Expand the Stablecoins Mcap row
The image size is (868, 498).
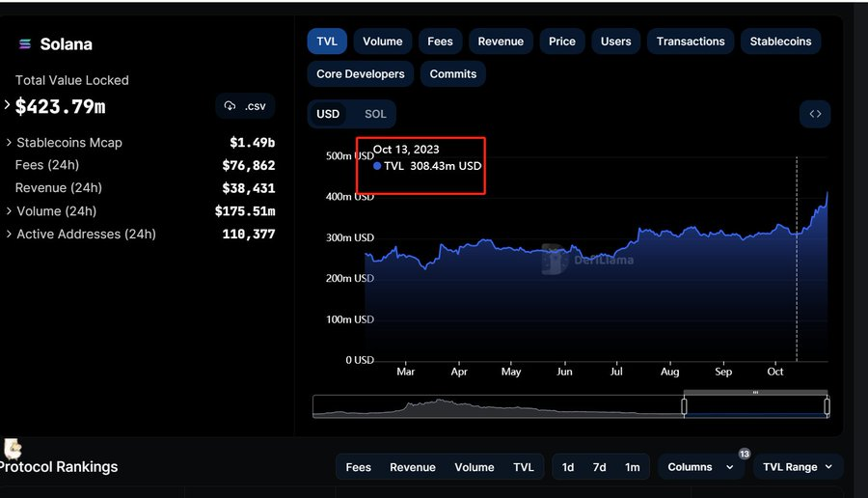point(9,143)
